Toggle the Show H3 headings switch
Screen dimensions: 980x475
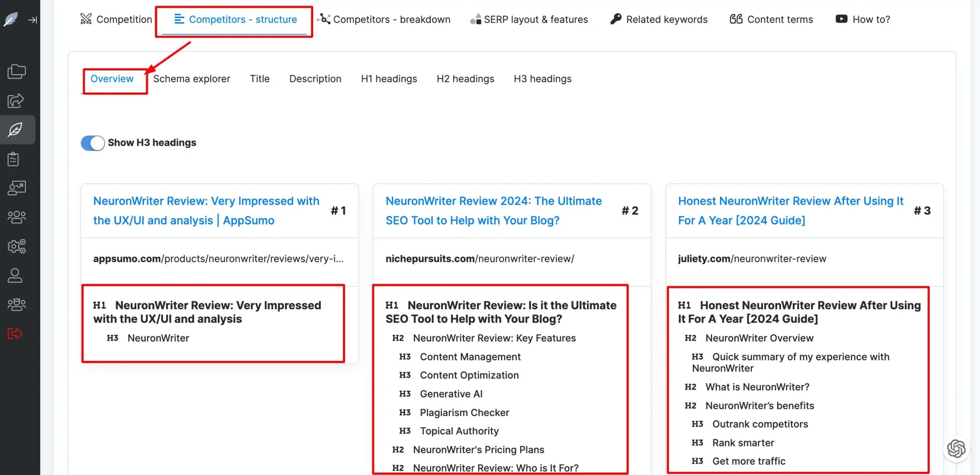(93, 143)
